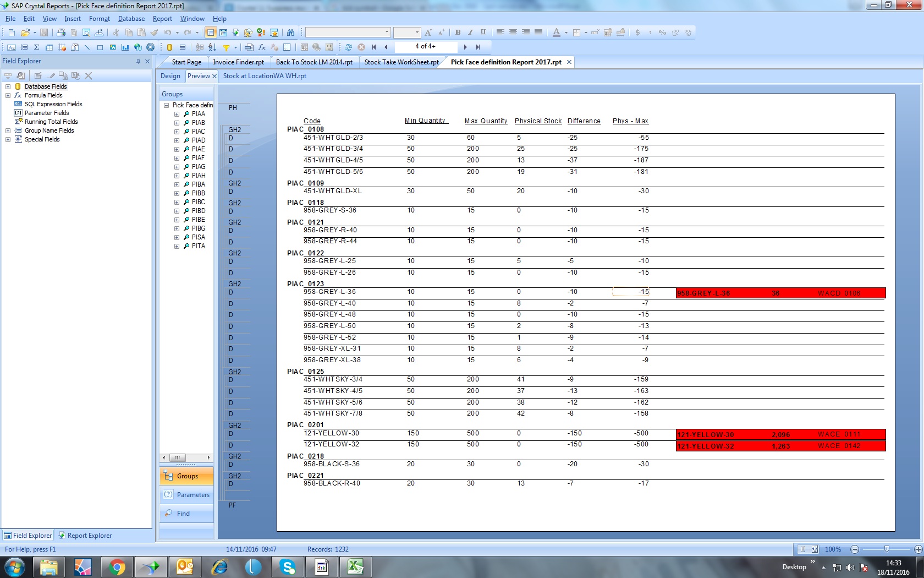Viewport: 924px width, 578px height.
Task: Refresh the report data
Action: [x=348, y=47]
